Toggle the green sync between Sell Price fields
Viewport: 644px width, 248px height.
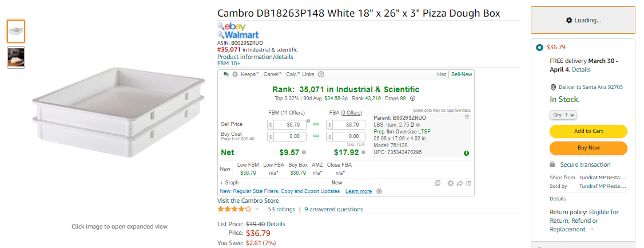click(316, 125)
